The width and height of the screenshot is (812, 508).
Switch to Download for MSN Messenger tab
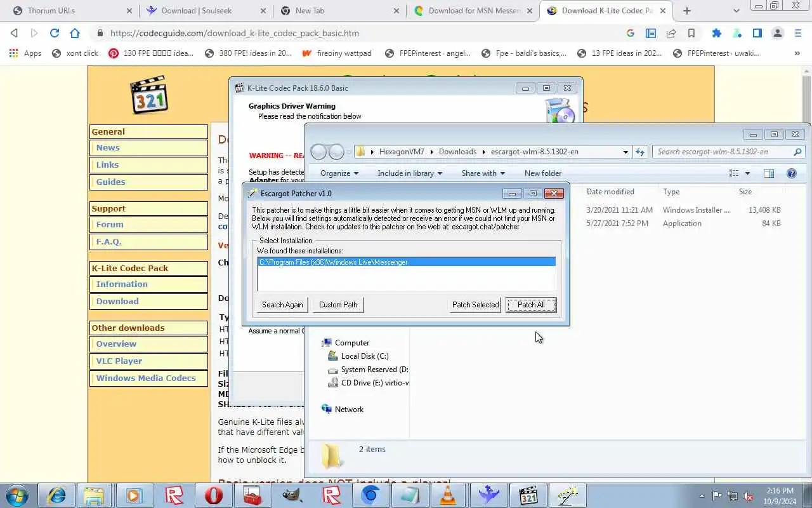pos(473,10)
